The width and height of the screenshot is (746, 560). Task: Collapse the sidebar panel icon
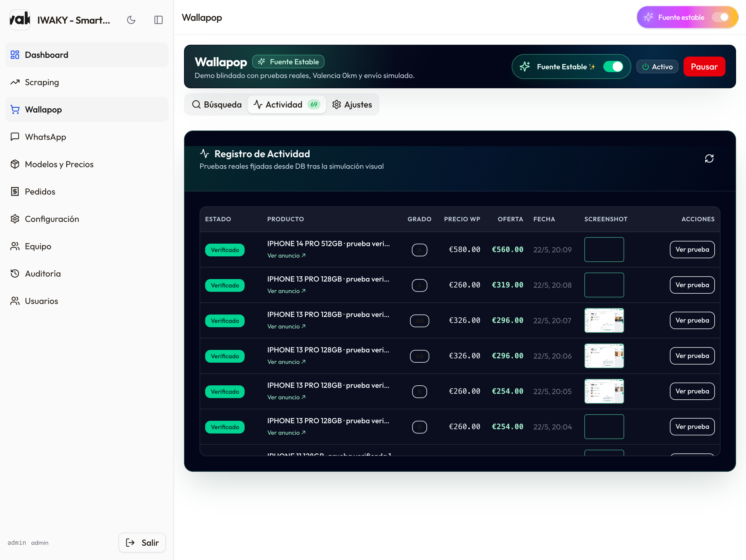[159, 20]
